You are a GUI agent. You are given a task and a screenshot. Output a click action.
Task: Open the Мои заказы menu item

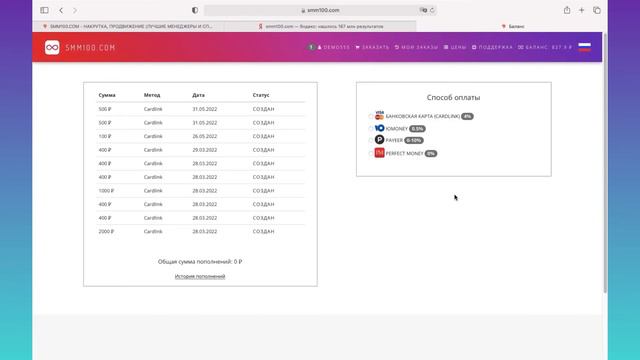coord(416,47)
